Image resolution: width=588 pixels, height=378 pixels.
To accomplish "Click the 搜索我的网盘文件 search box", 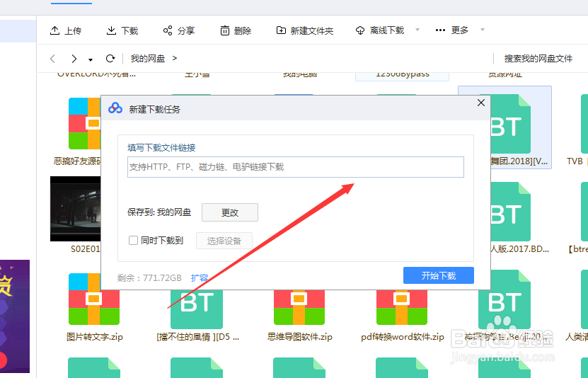I will tap(538, 59).
